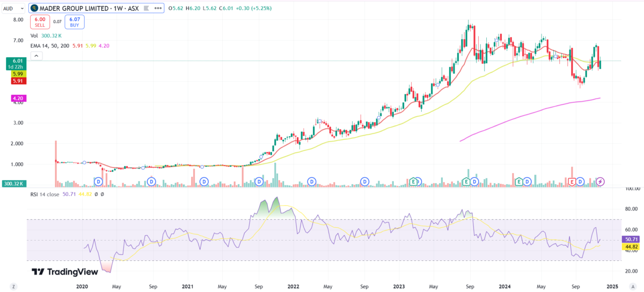Open dividend D marker near September 2024

[x=580, y=182]
